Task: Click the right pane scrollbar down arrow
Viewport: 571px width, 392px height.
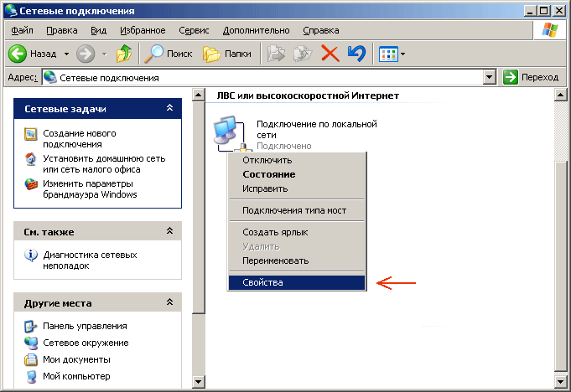Action: pyautogui.click(x=561, y=383)
